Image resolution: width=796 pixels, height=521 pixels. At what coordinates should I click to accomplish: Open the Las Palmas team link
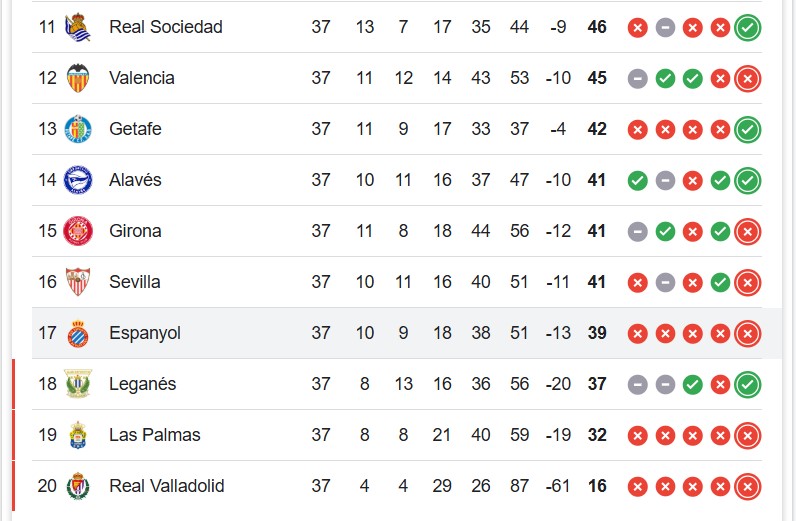point(155,435)
